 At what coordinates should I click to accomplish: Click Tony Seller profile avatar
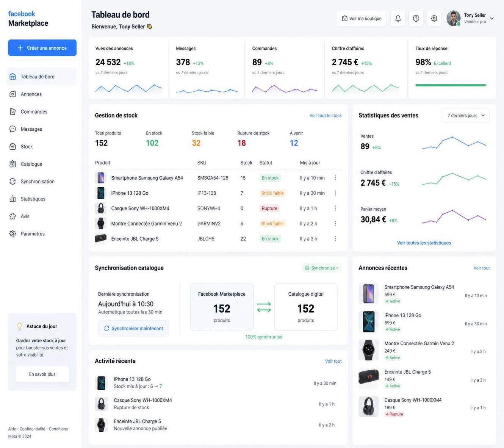tap(453, 18)
